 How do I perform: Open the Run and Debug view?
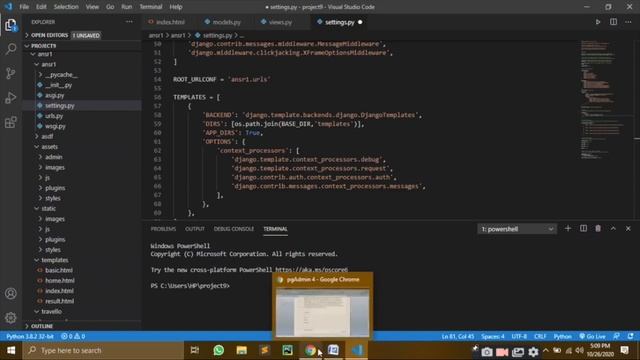click(11, 98)
